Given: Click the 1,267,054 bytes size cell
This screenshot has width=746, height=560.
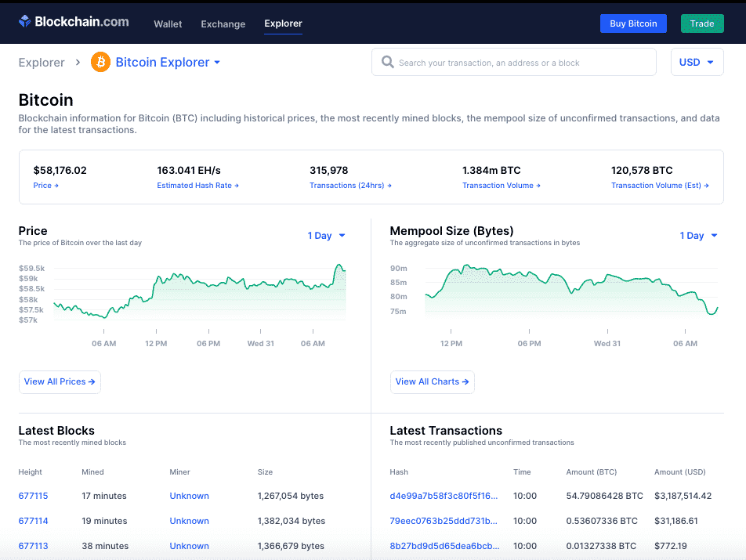Looking at the screenshot, I should tap(291, 496).
